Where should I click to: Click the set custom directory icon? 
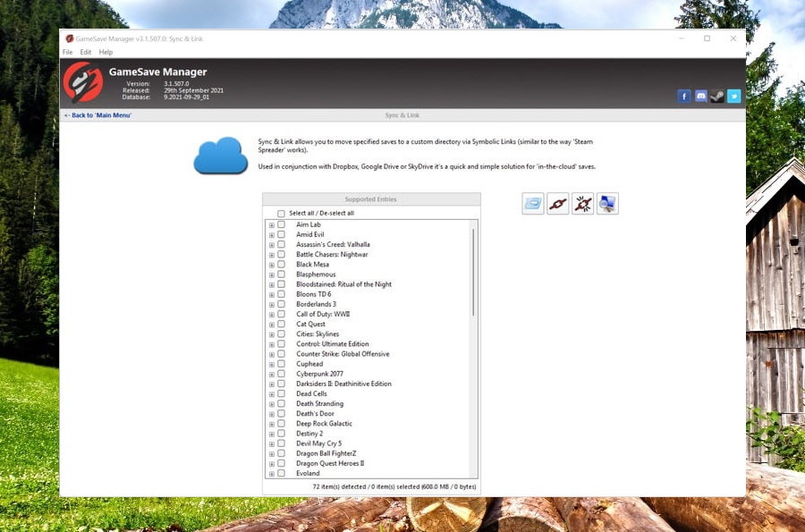tap(532, 203)
